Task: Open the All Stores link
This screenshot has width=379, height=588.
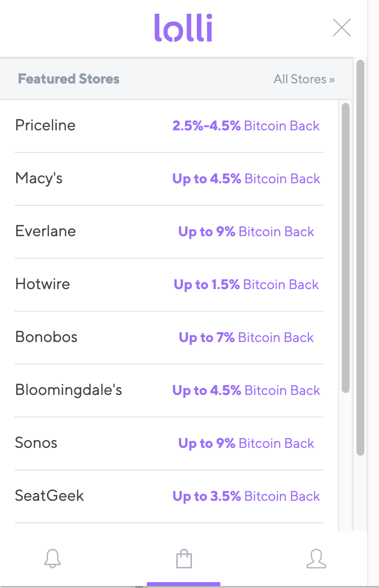Action: pyautogui.click(x=304, y=79)
